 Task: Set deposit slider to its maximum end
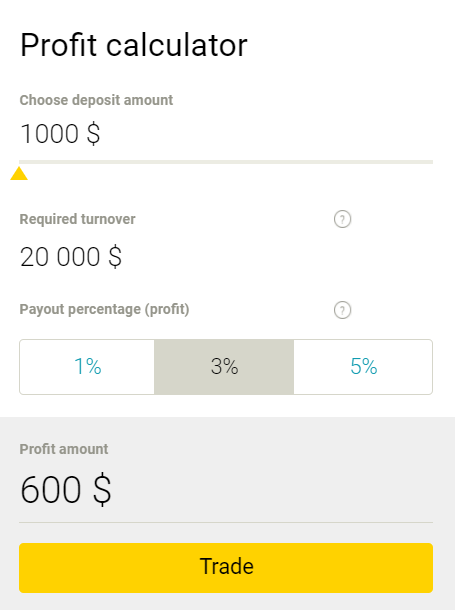[x=432, y=162]
